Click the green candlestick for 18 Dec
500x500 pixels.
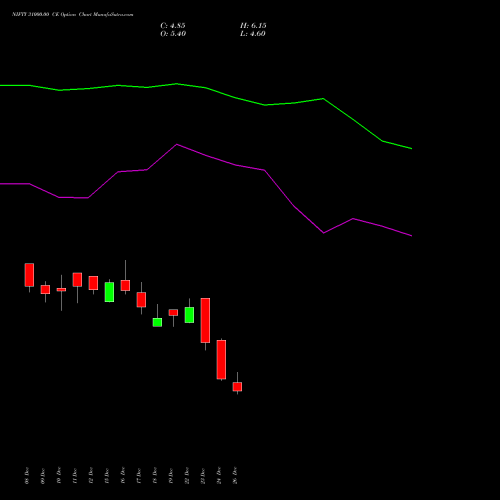point(157,322)
